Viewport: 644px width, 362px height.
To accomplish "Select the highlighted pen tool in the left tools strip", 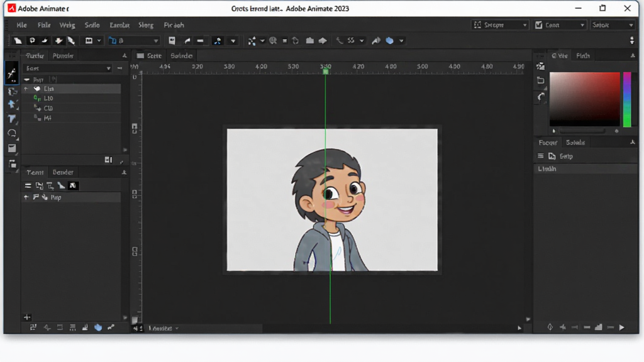I will tap(11, 74).
